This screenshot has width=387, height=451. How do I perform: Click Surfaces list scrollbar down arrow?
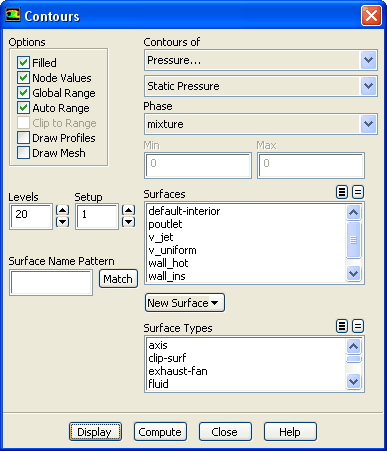click(353, 274)
